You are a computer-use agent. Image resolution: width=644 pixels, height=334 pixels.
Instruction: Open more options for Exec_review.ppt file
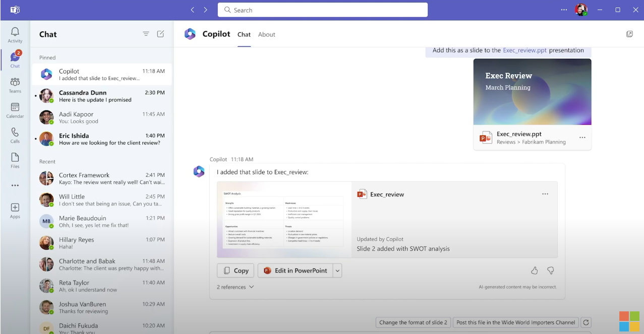tap(582, 138)
